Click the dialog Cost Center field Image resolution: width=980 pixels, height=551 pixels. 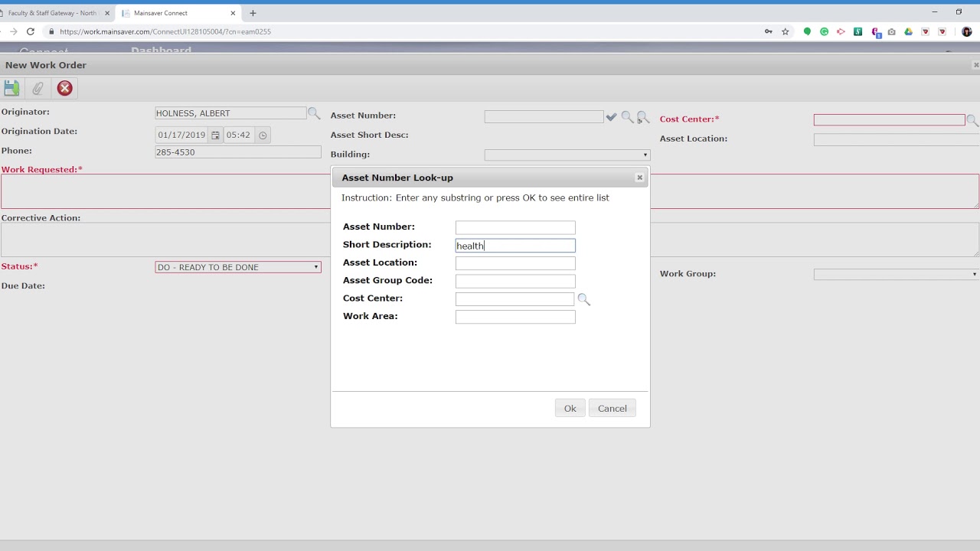pyautogui.click(x=514, y=299)
